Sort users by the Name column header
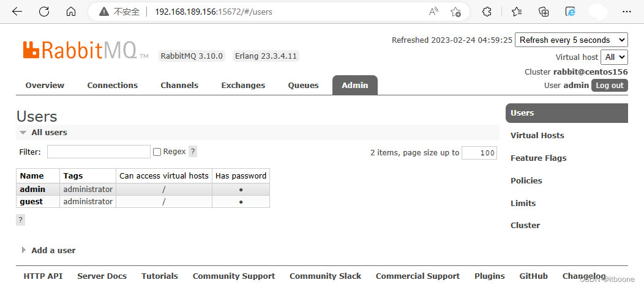This screenshot has width=644, height=288. coord(32,175)
